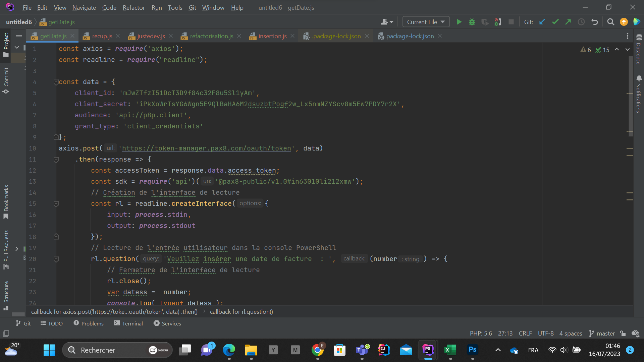This screenshot has width=644, height=362.
Task: Rollback changes with the undo arrow icon
Action: tap(595, 22)
